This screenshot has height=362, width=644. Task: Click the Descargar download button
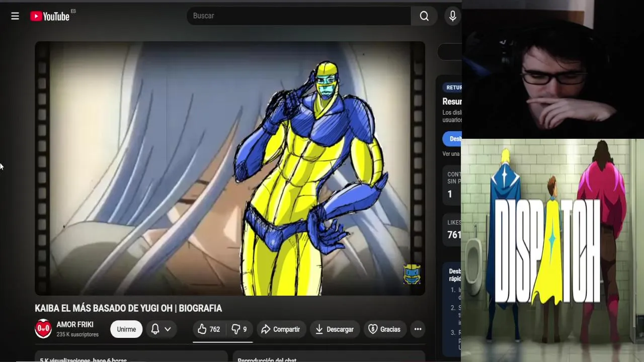click(335, 329)
